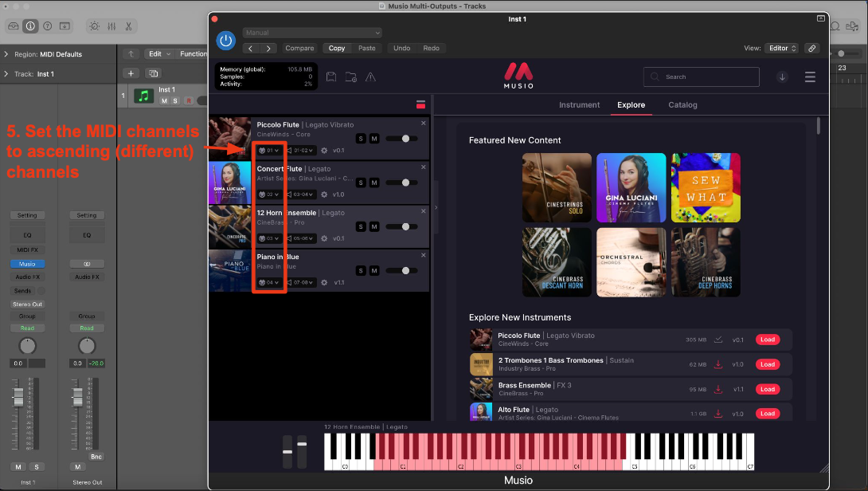
Task: Switch to the Catalog tab
Action: pos(682,104)
